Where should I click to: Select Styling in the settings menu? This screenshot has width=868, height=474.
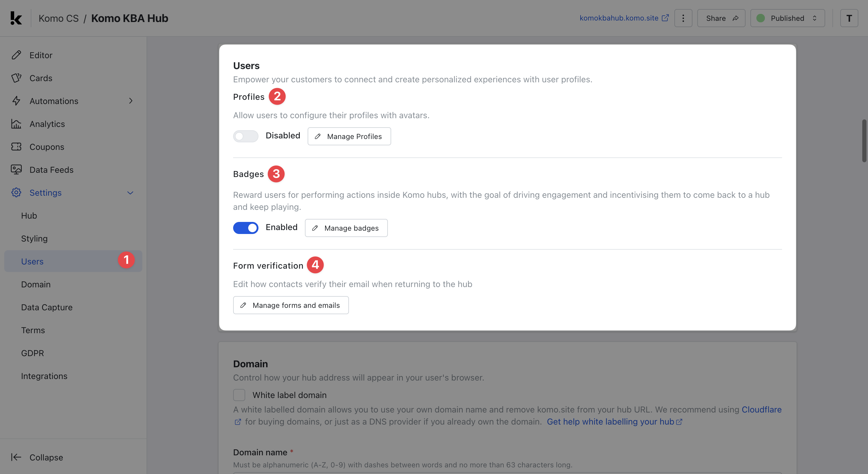click(34, 239)
